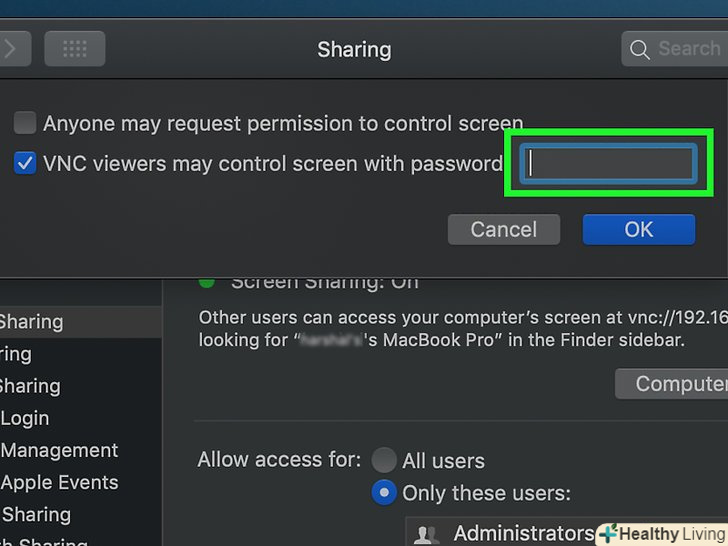
Task: Enable Anyone may request permission checkbox
Action: click(x=25, y=124)
